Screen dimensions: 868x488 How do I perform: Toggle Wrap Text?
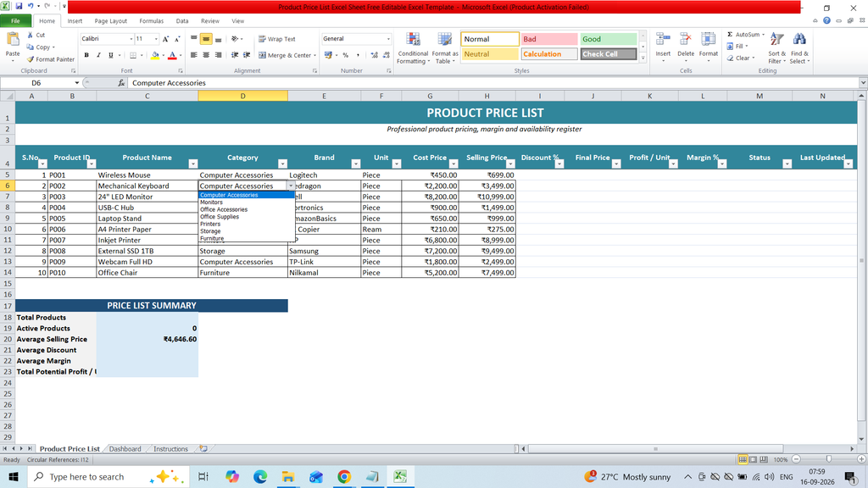point(277,39)
